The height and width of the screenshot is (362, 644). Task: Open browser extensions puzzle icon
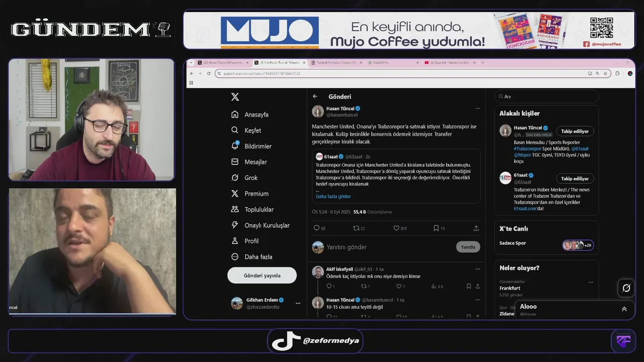(x=617, y=73)
